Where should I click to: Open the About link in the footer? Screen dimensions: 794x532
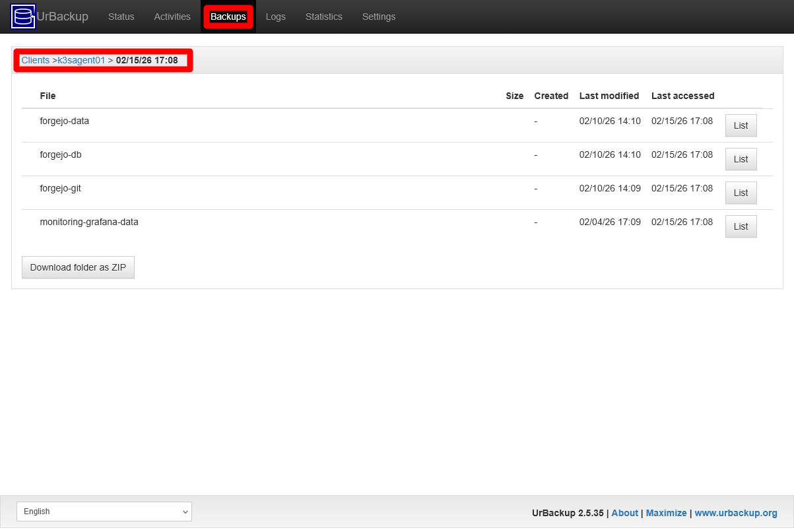[624, 513]
